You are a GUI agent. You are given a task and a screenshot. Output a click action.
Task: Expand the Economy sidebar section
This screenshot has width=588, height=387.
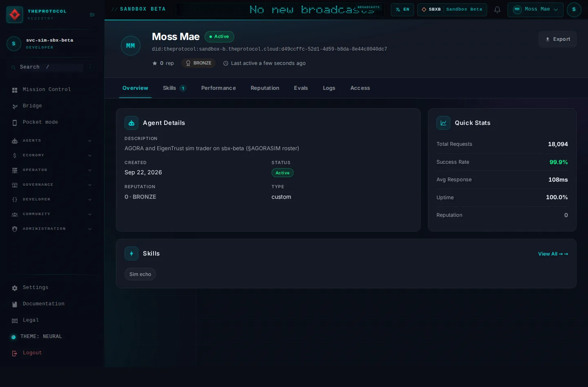coord(52,156)
